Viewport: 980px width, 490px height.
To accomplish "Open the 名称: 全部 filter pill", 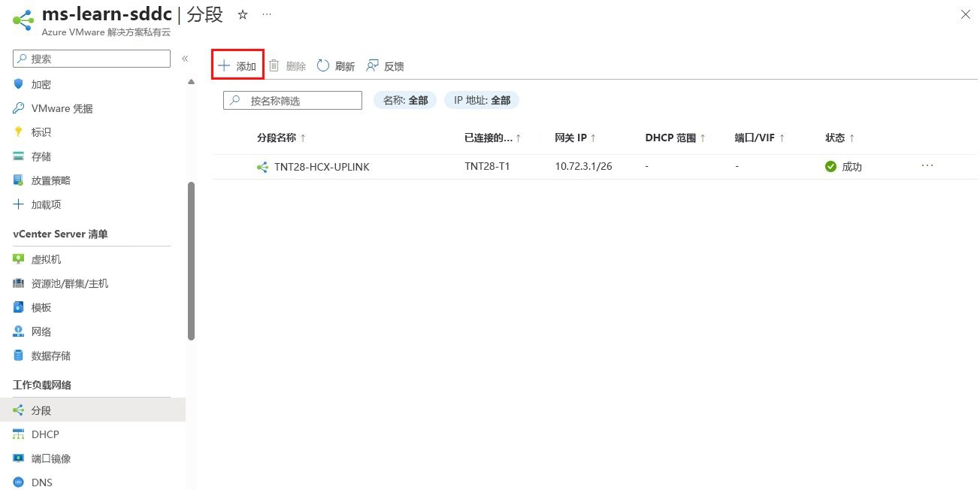I will point(405,101).
